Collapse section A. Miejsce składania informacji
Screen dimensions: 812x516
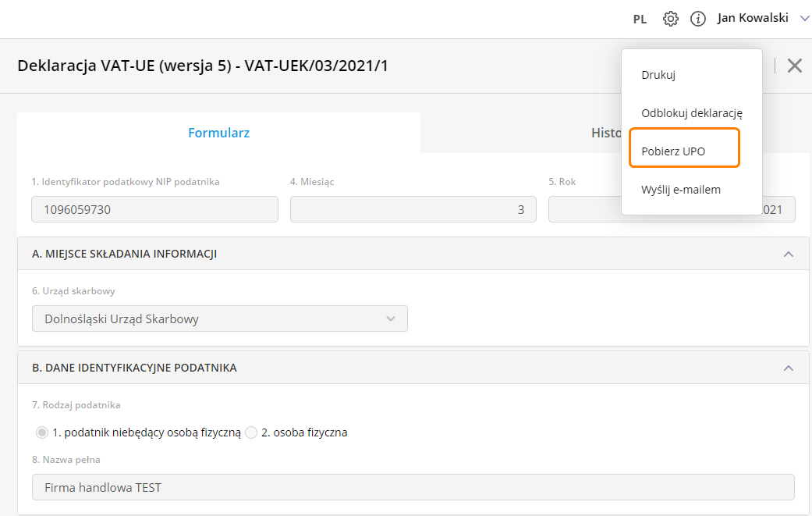tap(788, 254)
